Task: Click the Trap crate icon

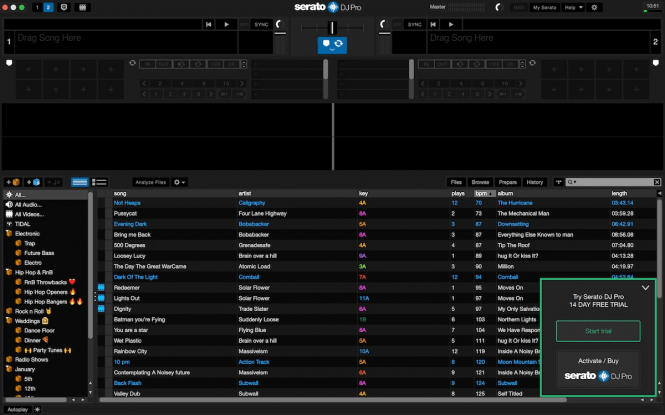Action: pos(18,243)
